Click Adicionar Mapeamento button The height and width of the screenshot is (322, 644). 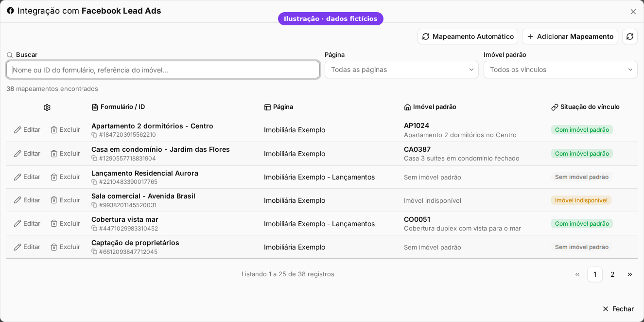click(x=570, y=36)
